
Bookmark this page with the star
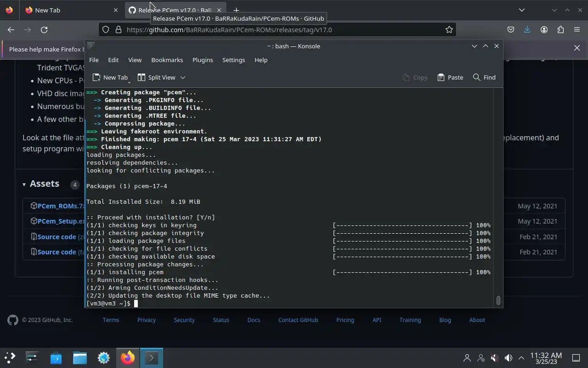coord(449,29)
